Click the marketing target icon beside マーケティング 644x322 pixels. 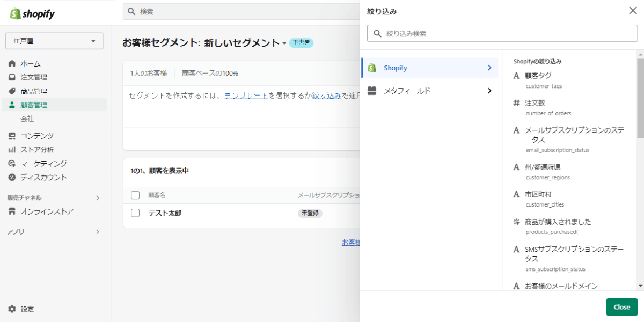point(12,163)
